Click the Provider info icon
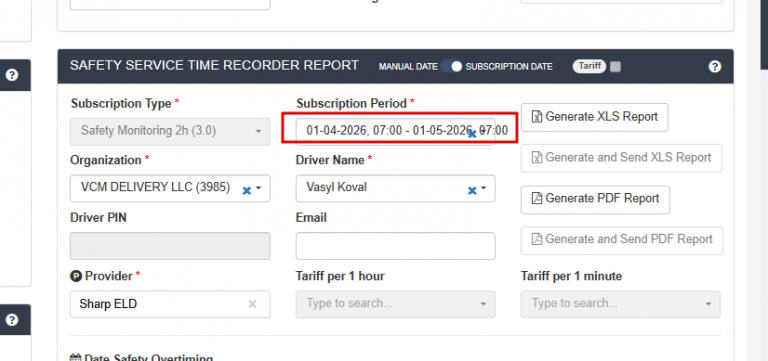This screenshot has height=361, width=768. [75, 276]
